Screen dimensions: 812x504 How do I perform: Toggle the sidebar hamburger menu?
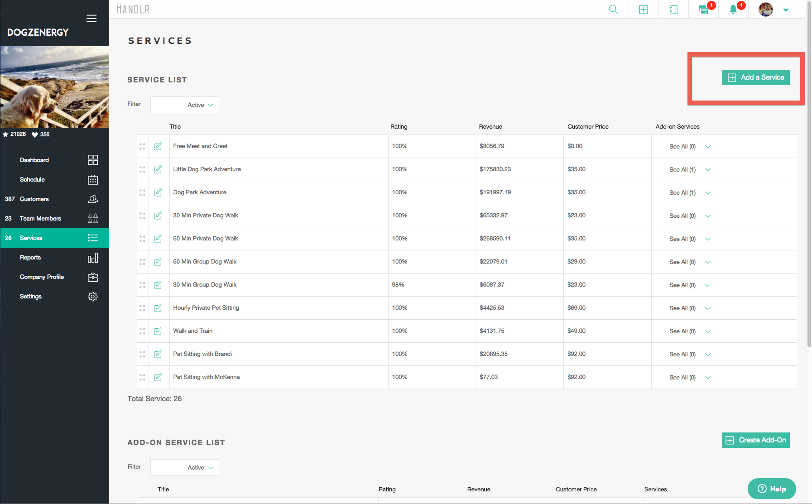[x=91, y=19]
